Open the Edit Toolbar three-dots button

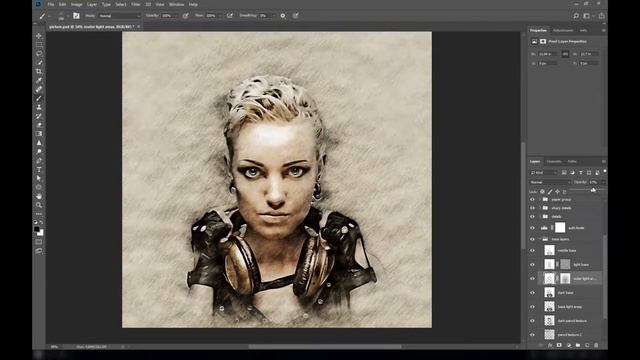pos(39,214)
